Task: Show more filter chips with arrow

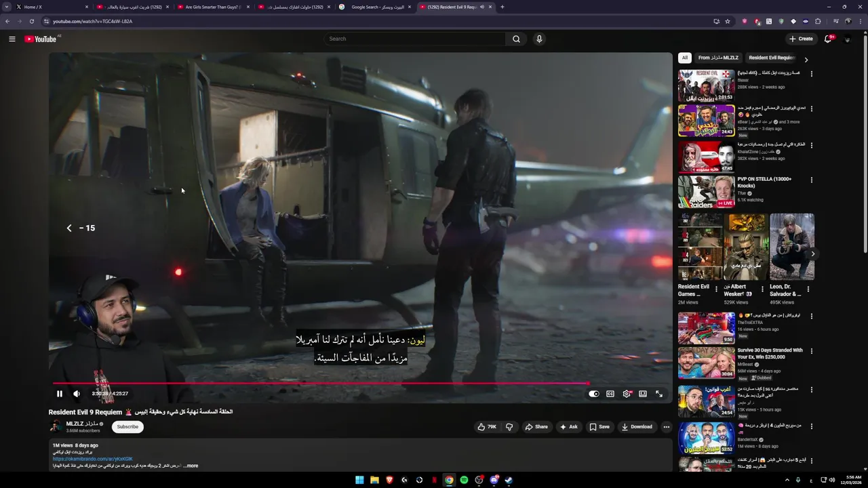Action: pyautogui.click(x=806, y=60)
